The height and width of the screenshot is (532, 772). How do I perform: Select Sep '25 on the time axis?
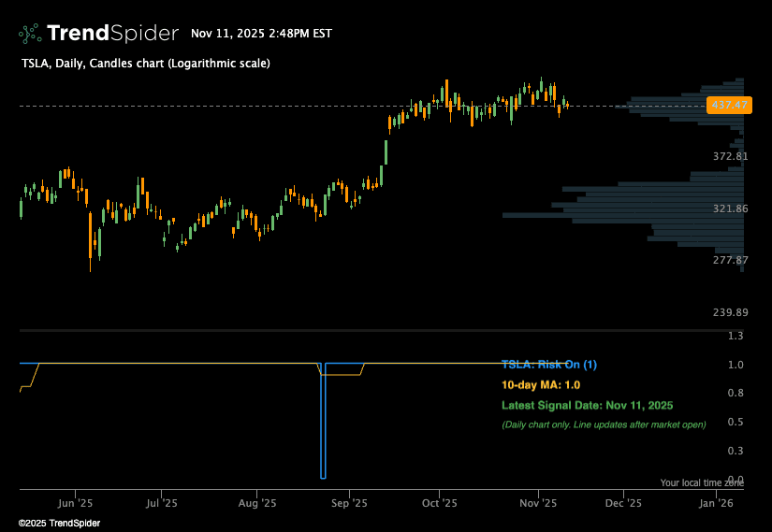tap(348, 503)
